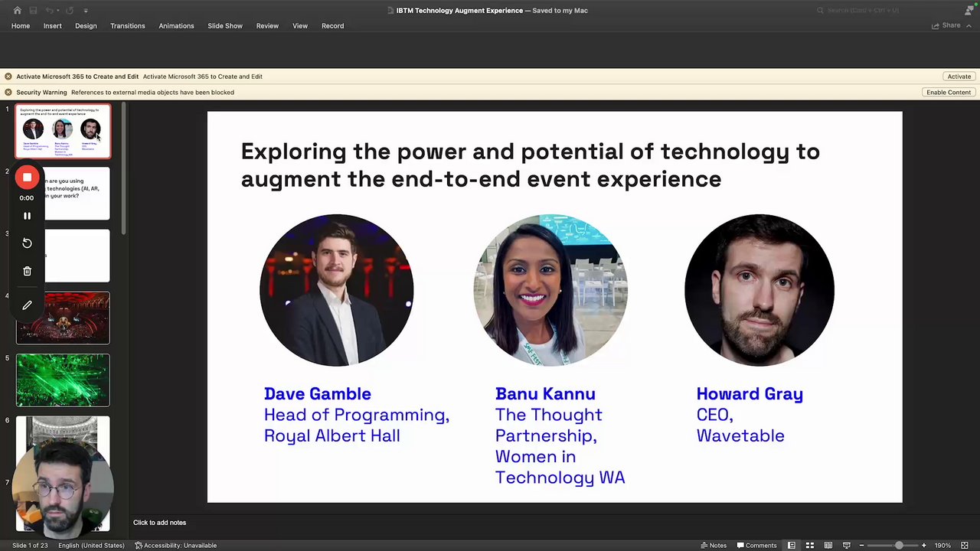Dismiss the Activate Microsoft 365 banner
Screen dimensions: 980x551
tap(8, 77)
